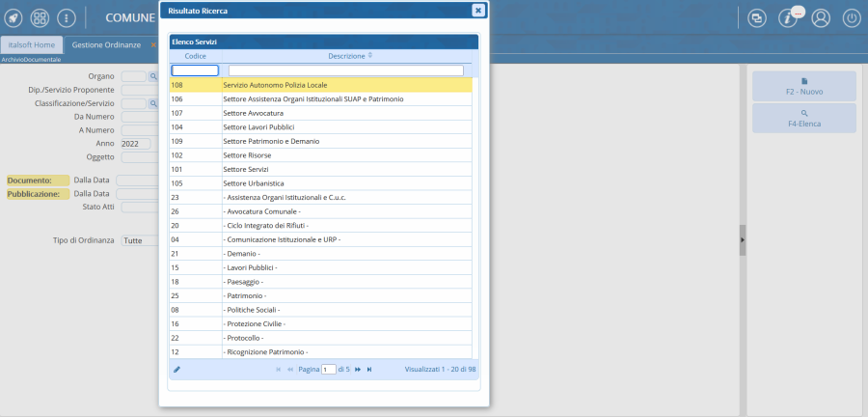This screenshot has height=417, width=868.
Task: Open the four-squares apps grid menu
Action: pos(41,18)
